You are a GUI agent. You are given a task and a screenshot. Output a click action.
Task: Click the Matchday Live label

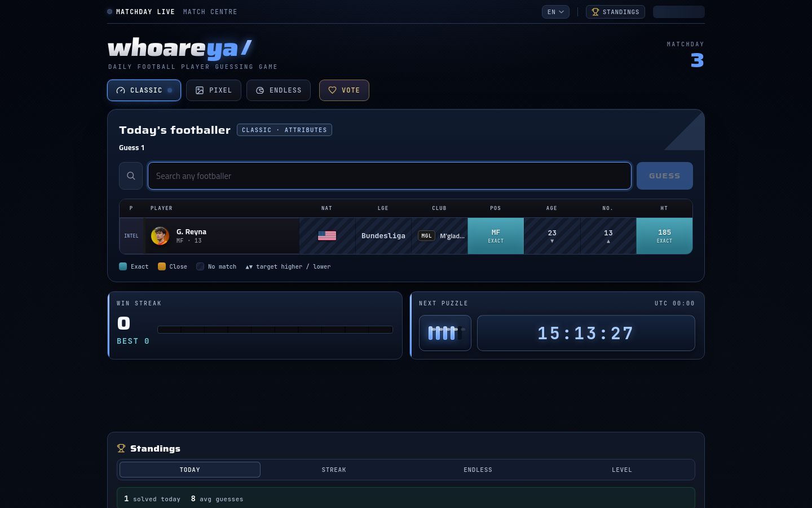click(145, 12)
